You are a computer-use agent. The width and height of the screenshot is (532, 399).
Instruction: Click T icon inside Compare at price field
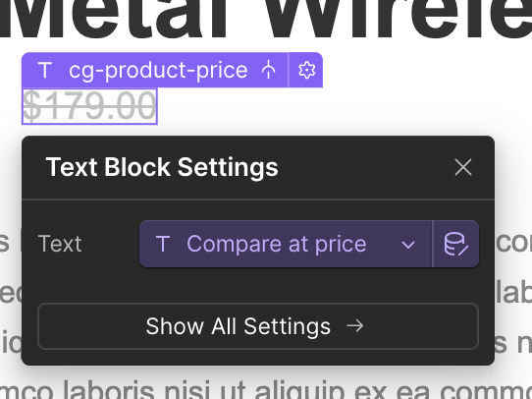[x=163, y=244]
